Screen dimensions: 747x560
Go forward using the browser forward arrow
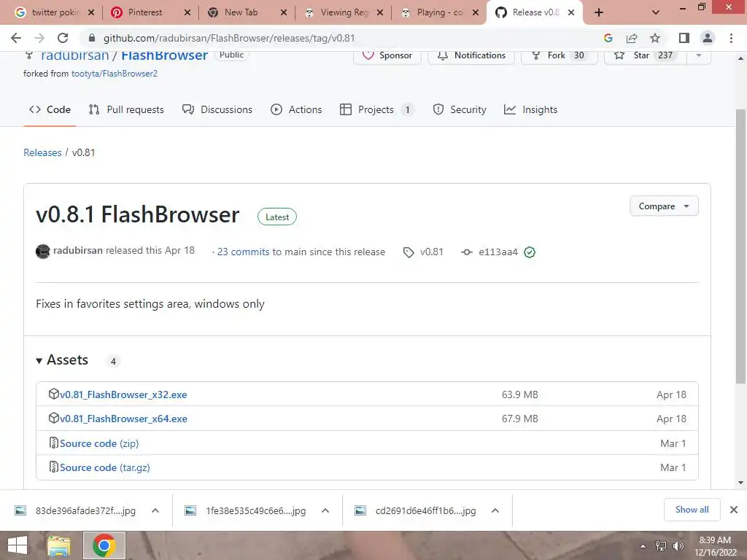39,38
